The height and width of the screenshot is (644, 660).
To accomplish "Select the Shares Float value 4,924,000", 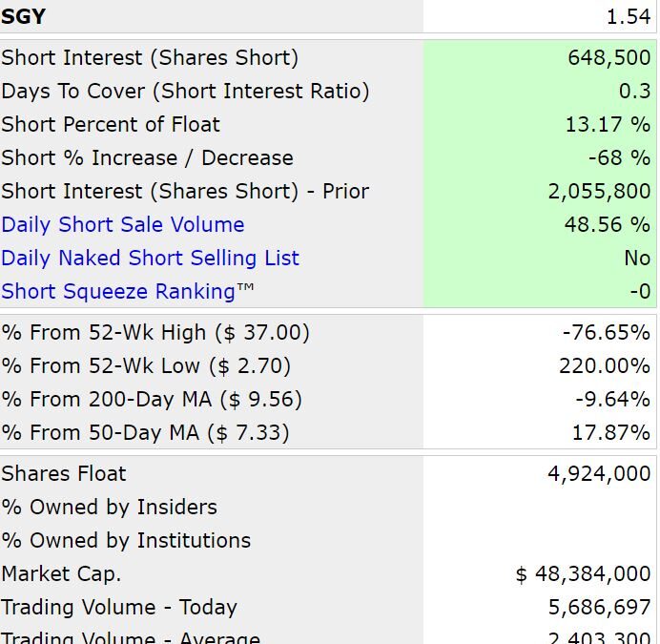I will tap(599, 473).
